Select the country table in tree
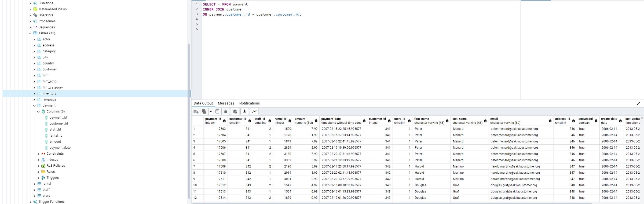The height and width of the screenshot is (204, 644). [x=48, y=63]
